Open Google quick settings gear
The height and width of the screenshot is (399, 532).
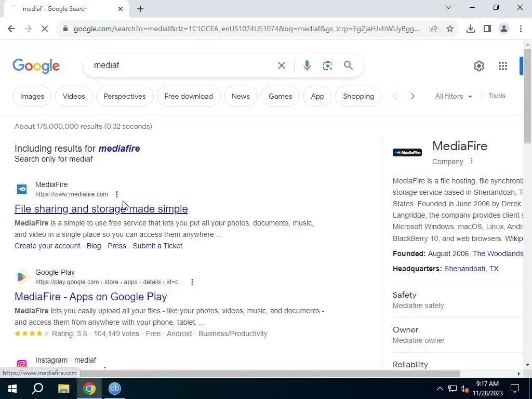click(x=478, y=66)
